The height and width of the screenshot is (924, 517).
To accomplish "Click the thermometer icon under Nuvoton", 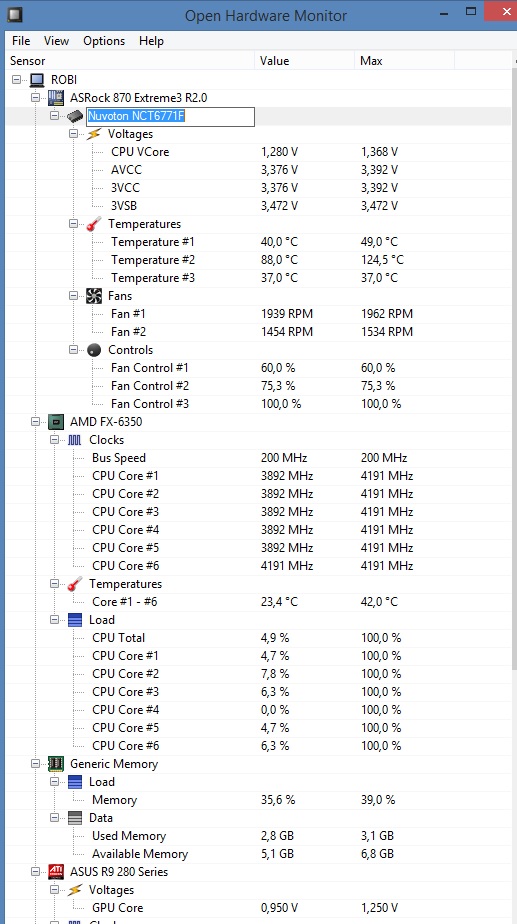I will (x=94, y=224).
